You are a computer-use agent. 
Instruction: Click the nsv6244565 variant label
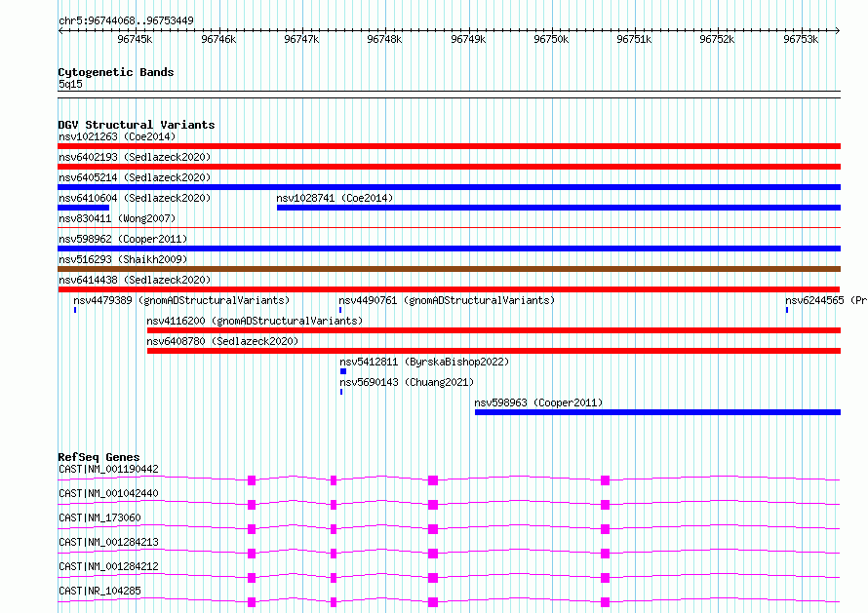[826, 300]
